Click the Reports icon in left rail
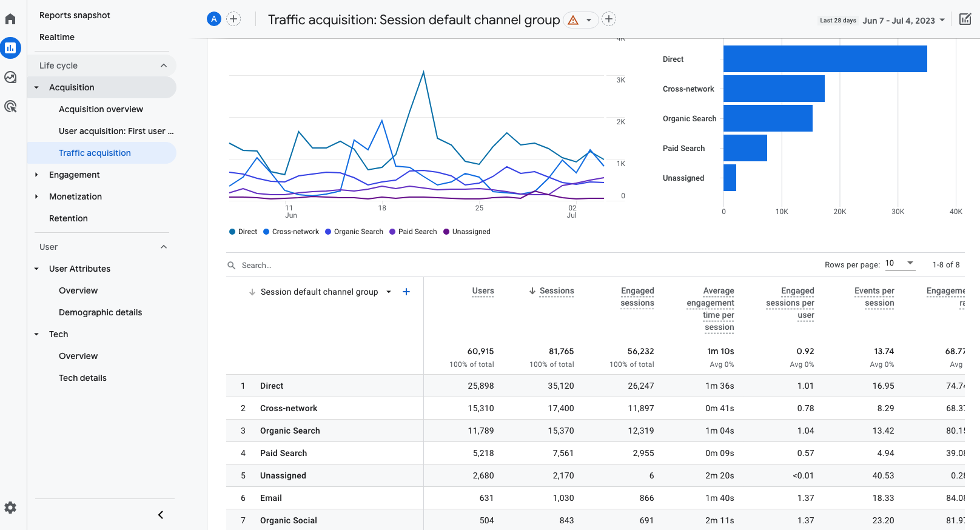Screen dimensions: 980x530 coord(10,48)
